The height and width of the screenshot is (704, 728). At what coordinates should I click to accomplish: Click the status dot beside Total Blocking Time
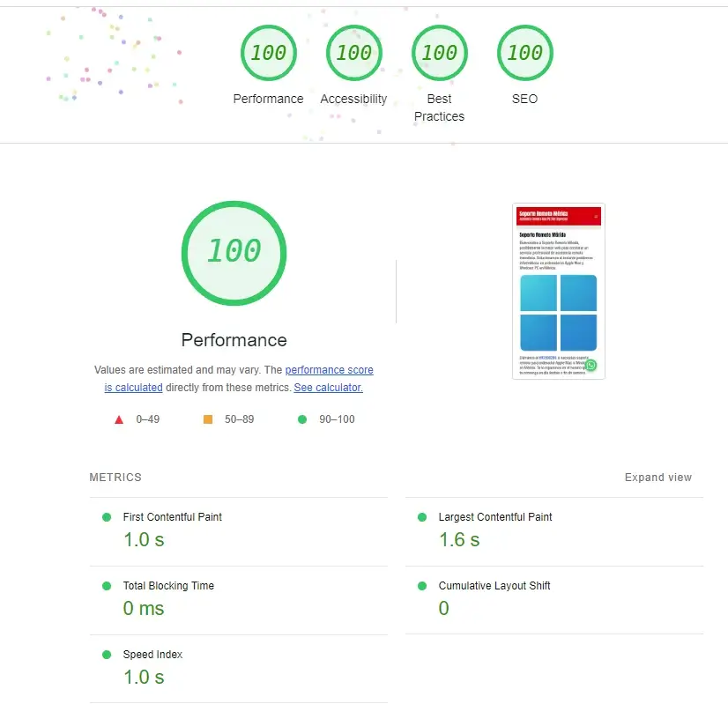point(108,586)
